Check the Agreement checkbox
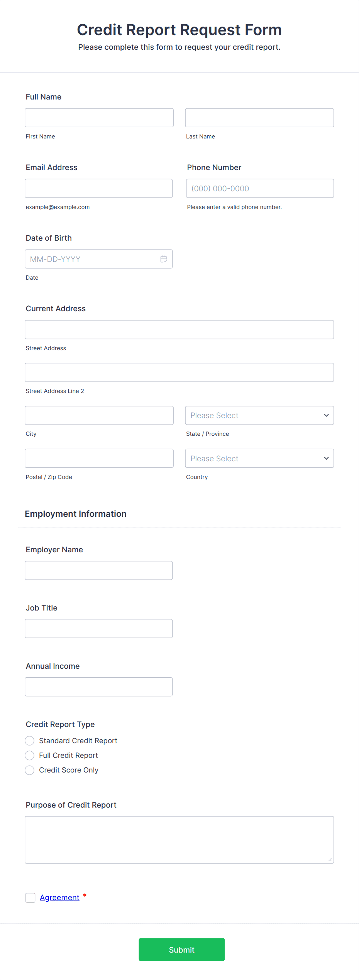359x980 pixels. coord(30,897)
